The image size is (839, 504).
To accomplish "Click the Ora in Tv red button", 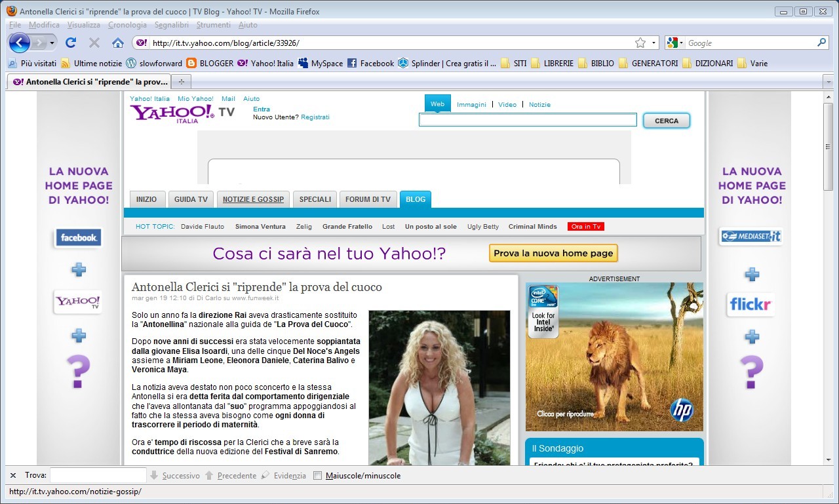I will point(586,227).
